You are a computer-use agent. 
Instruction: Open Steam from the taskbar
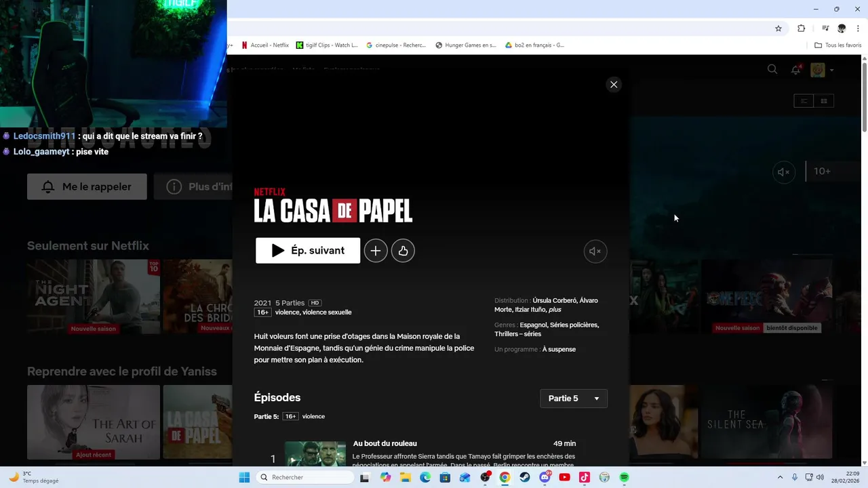click(x=525, y=477)
